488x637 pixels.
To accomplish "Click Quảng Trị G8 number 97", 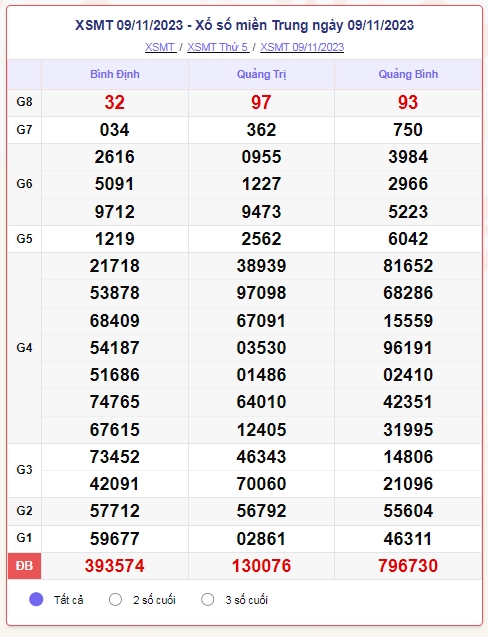I will [x=261, y=102].
